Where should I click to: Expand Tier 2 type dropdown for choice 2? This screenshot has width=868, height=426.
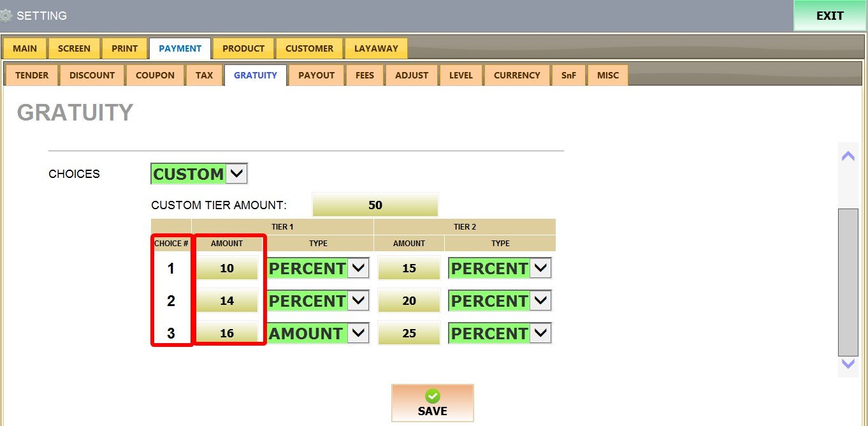point(540,300)
